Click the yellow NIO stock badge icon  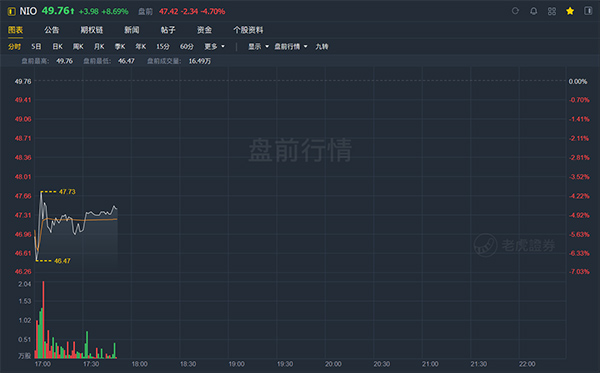12,11
